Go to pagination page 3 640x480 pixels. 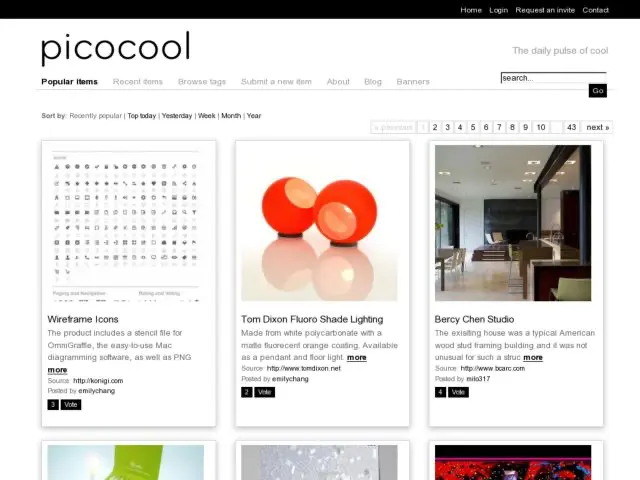(x=447, y=127)
